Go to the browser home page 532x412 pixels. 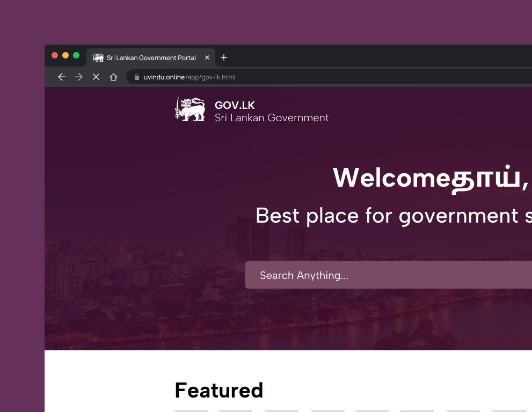113,77
